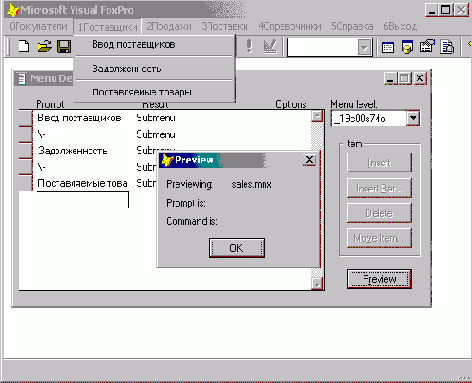Image resolution: width=472 pixels, height=383 pixels.
Task: Select the Ввод поставщиков prompt row
Action: tap(79, 118)
